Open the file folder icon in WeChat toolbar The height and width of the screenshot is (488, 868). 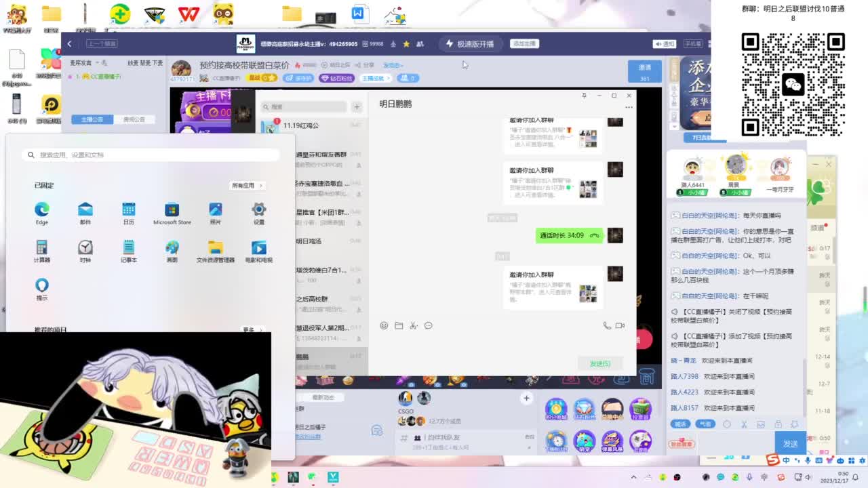click(399, 325)
